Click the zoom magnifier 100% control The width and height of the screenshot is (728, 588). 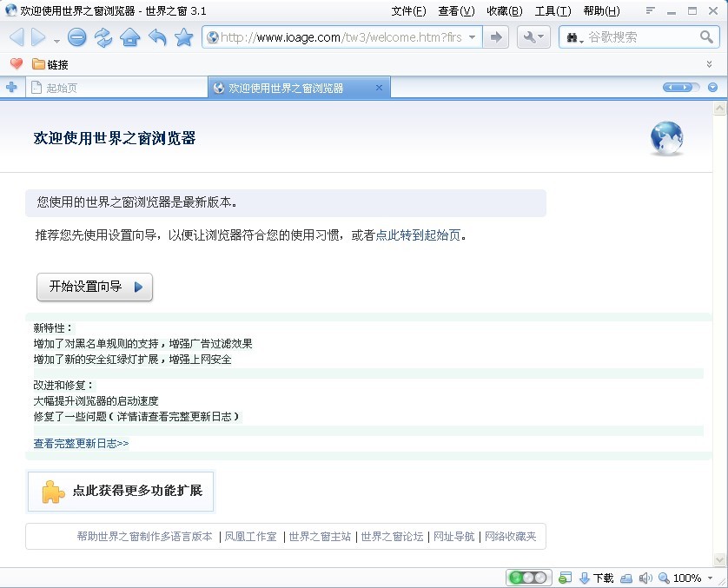[x=680, y=578]
